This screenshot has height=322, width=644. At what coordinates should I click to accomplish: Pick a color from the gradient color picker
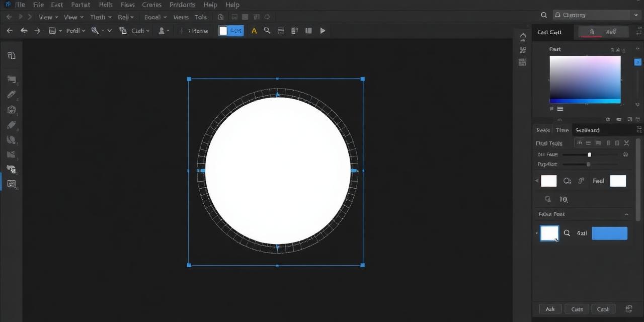(584, 79)
